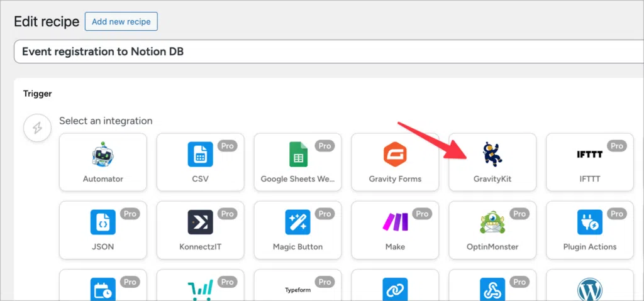
Task: Click the Select an integration text
Action: point(106,121)
